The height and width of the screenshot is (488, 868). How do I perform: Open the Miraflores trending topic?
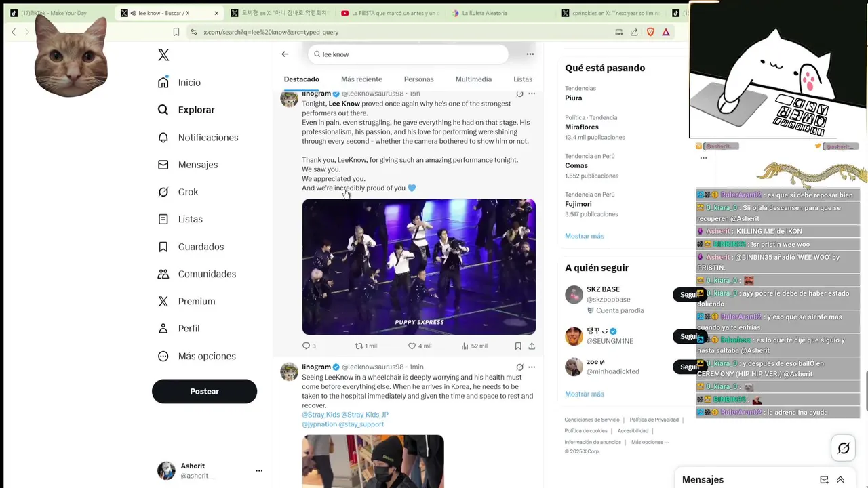point(582,127)
